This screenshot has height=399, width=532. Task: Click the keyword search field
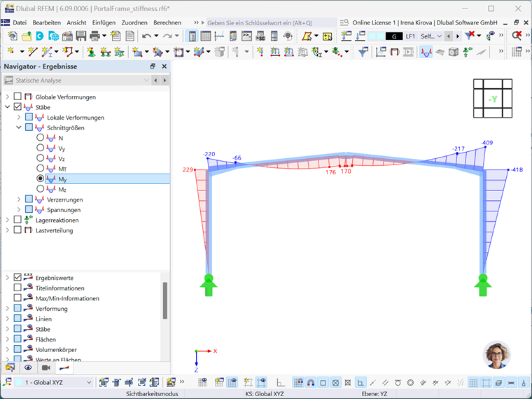pos(272,22)
